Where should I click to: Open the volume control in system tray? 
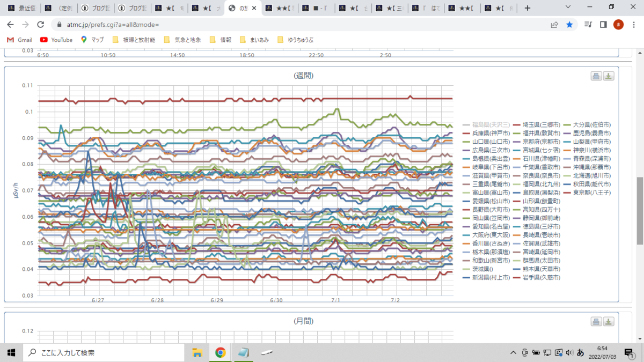pos(569,352)
